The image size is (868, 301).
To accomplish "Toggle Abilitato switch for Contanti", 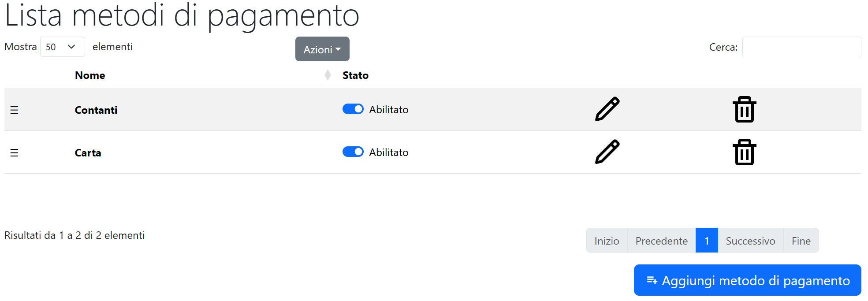I will [353, 109].
